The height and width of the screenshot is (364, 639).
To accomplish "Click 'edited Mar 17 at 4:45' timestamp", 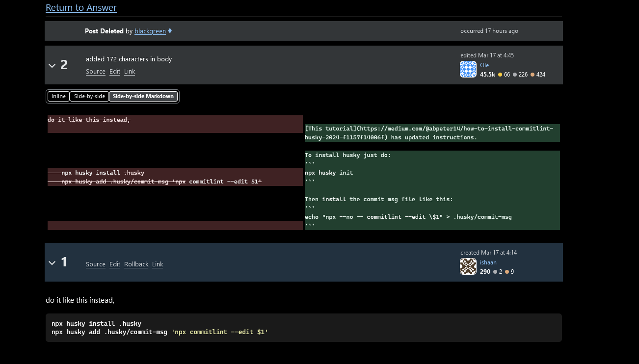I will [487, 55].
